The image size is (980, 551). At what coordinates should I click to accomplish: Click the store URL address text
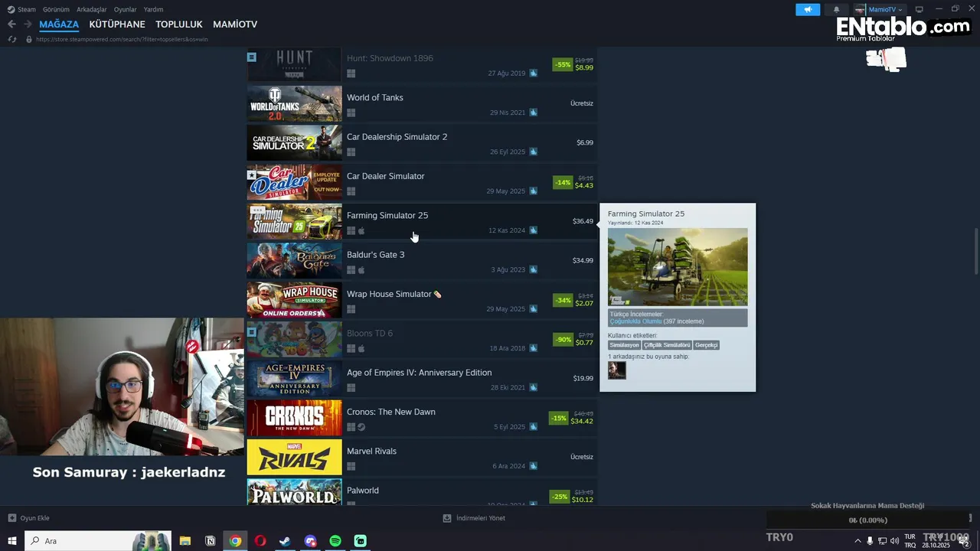pyautogui.click(x=122, y=39)
